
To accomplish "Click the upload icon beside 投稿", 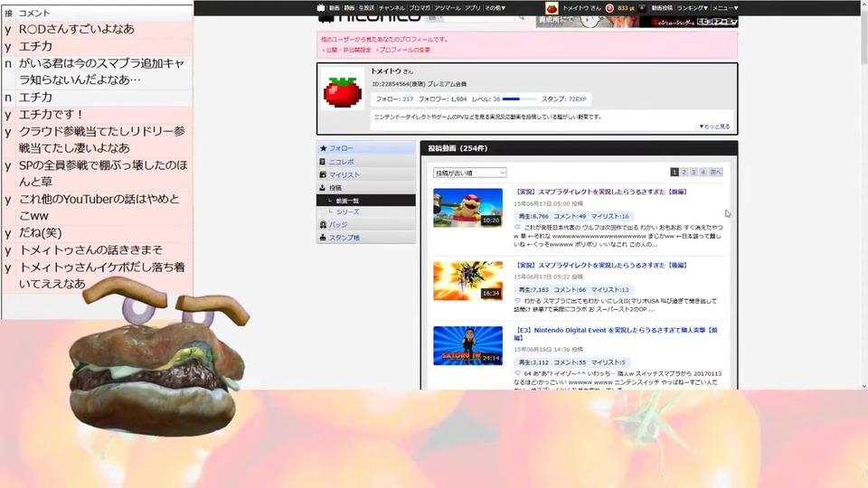I will 323,188.
